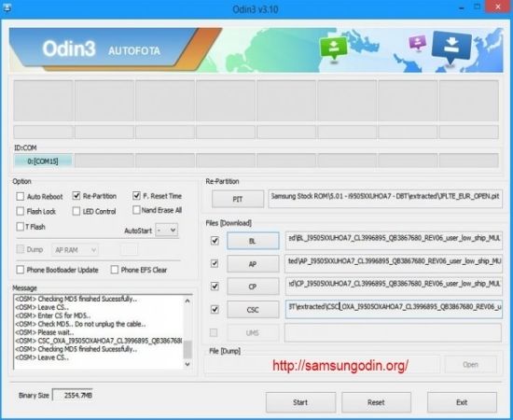Click the CP file path field
Viewport: 513px width, 420px height.
pos(394,287)
